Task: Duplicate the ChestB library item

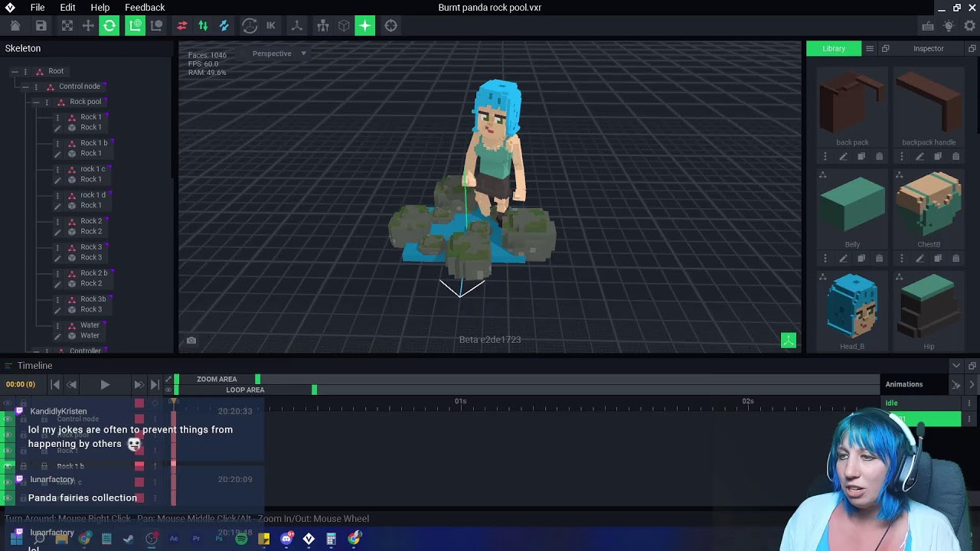Action: click(x=938, y=259)
